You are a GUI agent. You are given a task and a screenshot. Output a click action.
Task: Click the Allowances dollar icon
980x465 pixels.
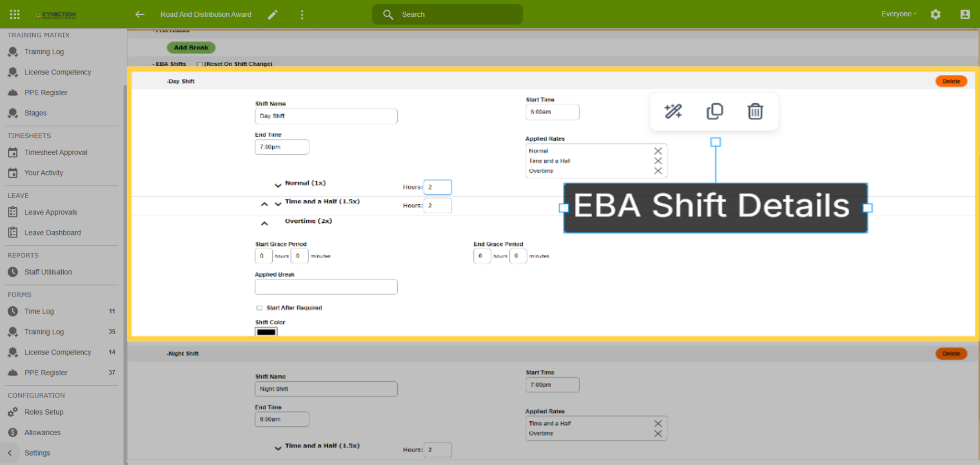(13, 432)
